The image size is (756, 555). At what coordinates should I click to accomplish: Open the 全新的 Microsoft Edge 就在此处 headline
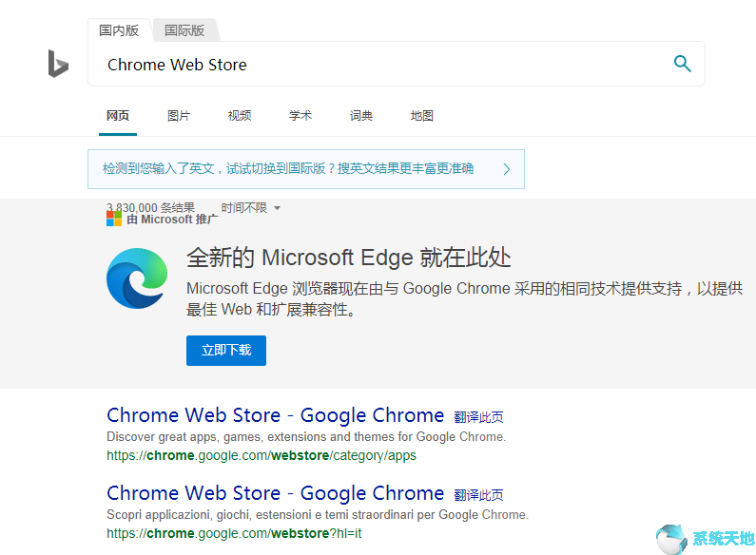click(349, 258)
